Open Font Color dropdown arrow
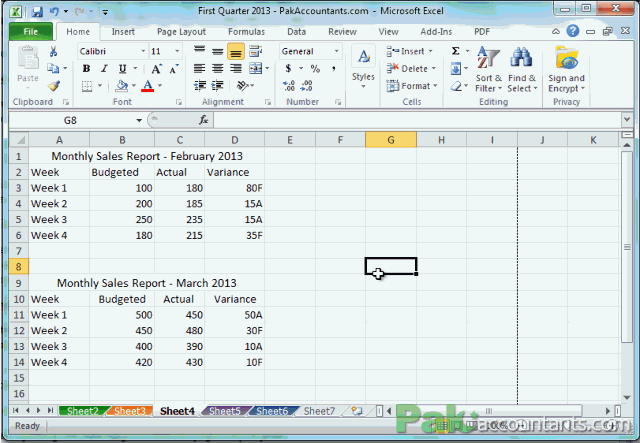This screenshot has height=443, width=640. 160,86
